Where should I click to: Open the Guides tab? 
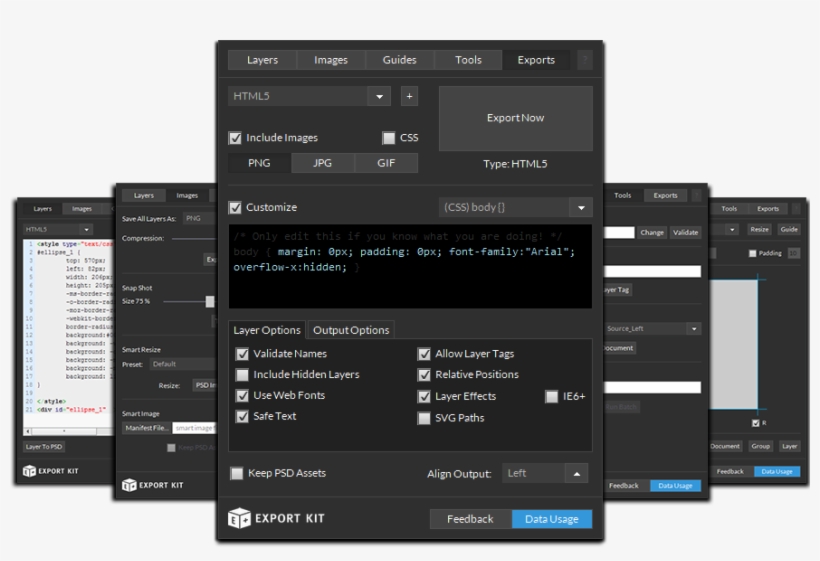pyautogui.click(x=400, y=60)
